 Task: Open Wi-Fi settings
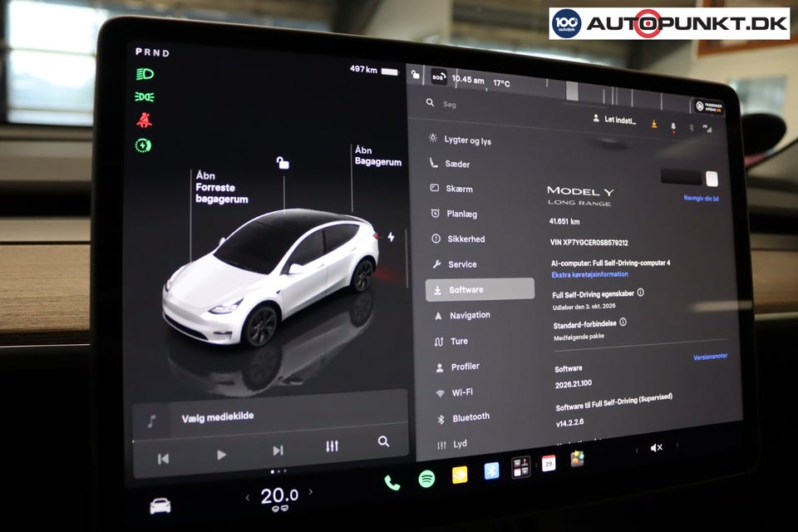pyautogui.click(x=455, y=392)
